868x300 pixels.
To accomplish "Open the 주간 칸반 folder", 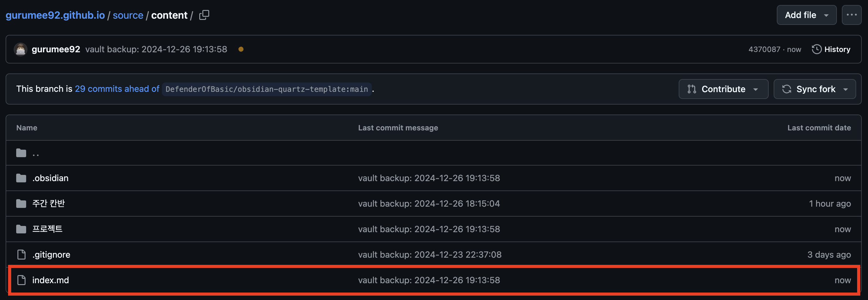I will [49, 204].
